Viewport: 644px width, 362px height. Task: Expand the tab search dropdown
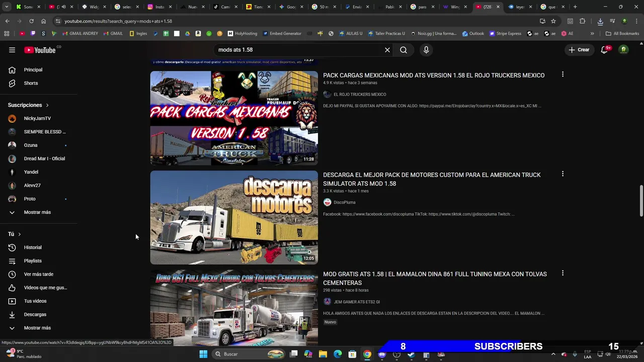point(7,7)
